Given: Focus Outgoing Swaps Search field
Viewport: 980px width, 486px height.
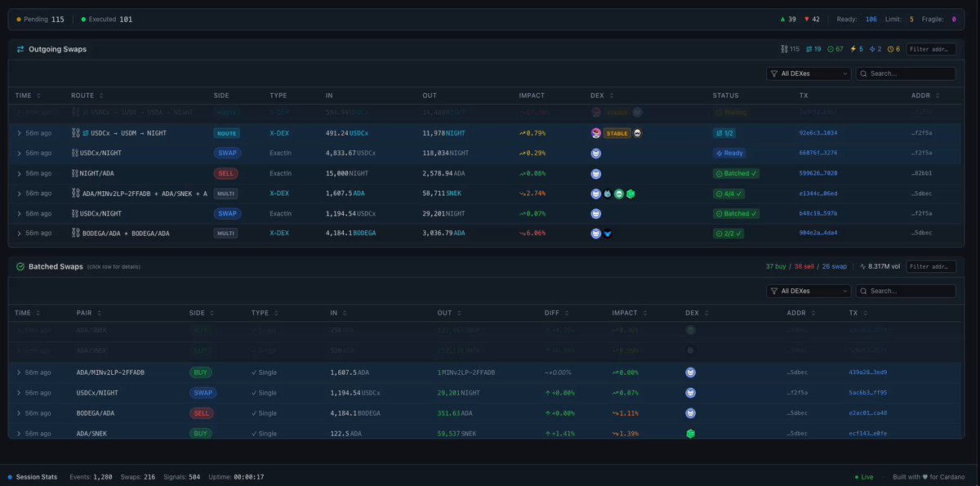Looking at the screenshot, I should [906, 74].
